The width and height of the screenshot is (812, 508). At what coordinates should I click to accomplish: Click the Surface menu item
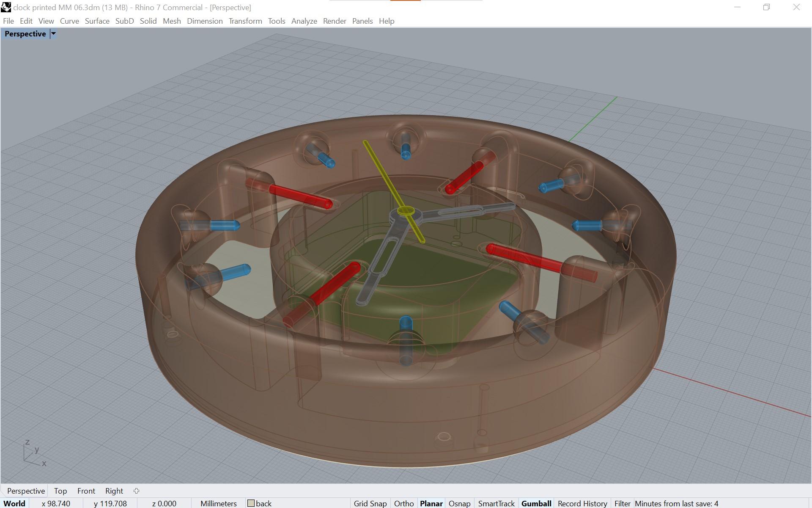[96, 20]
